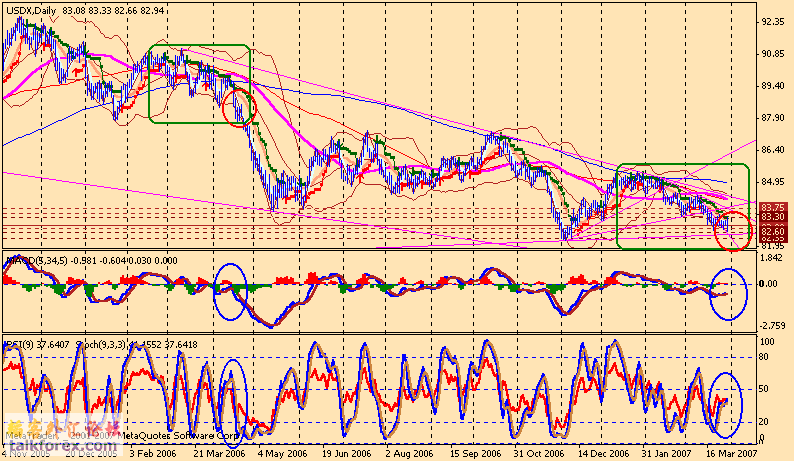Click the 31 Jan 2007 date label

click(667, 453)
